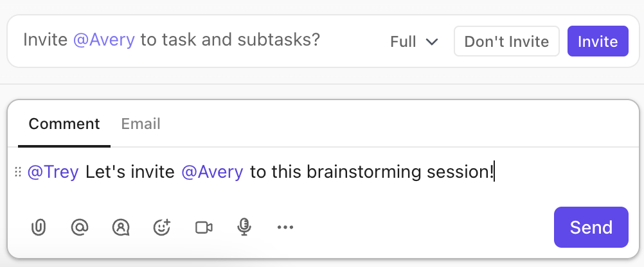644x267 pixels.
Task: Click the @Avery mention in comment text
Action: (213, 172)
